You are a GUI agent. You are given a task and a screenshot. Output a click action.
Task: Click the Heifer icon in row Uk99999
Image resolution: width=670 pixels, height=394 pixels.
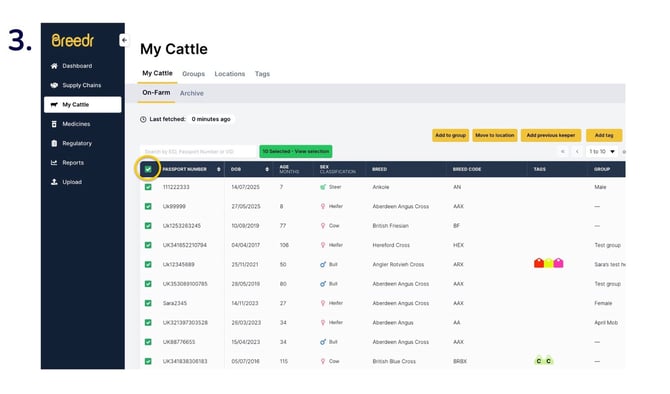coord(323,206)
